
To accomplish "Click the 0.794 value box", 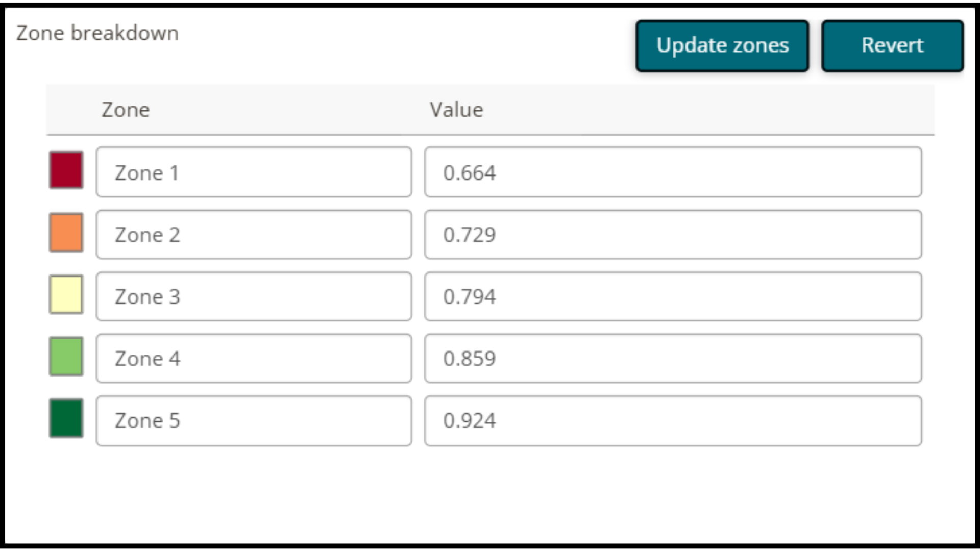I will [673, 296].
